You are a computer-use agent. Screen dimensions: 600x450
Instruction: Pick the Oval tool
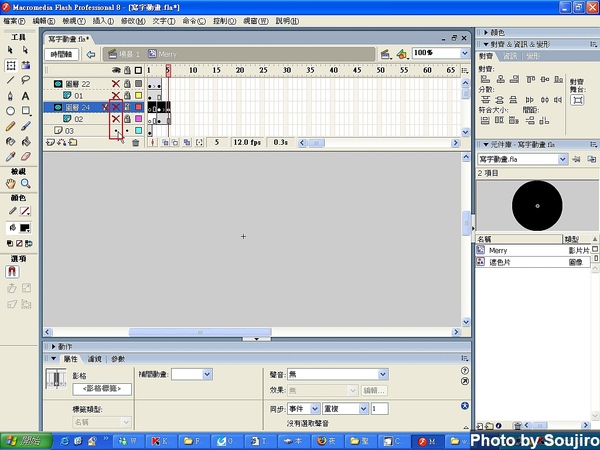point(10,111)
